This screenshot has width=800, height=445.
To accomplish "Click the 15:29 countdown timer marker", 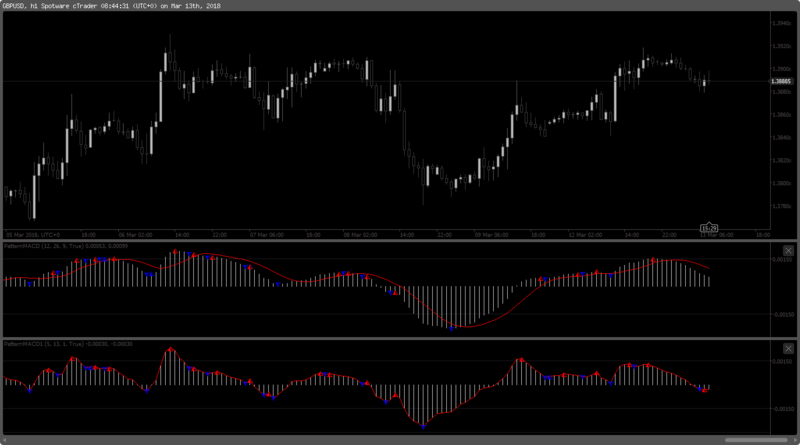I will [709, 228].
